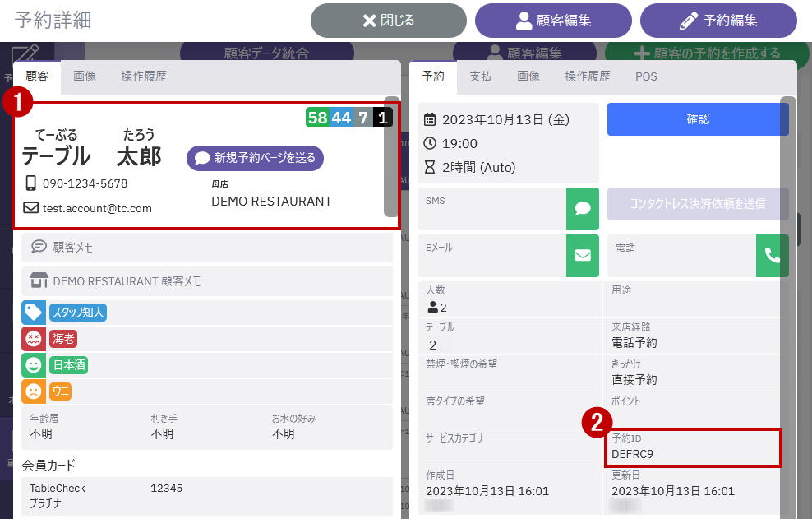The height and width of the screenshot is (519, 812).
Task: Click the green 58 visit count badge
Action: 317,118
